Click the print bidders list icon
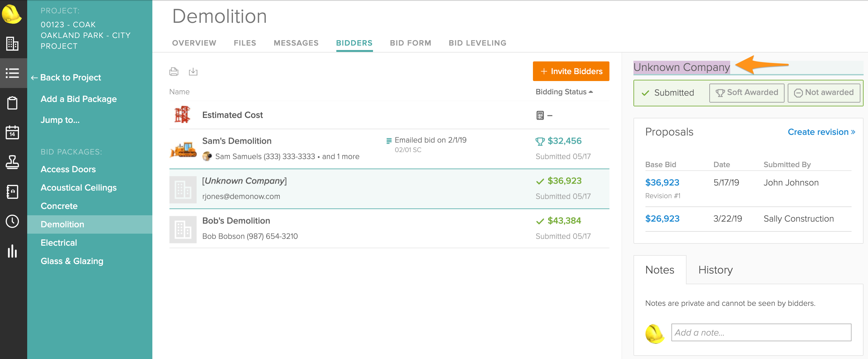 [x=174, y=72]
